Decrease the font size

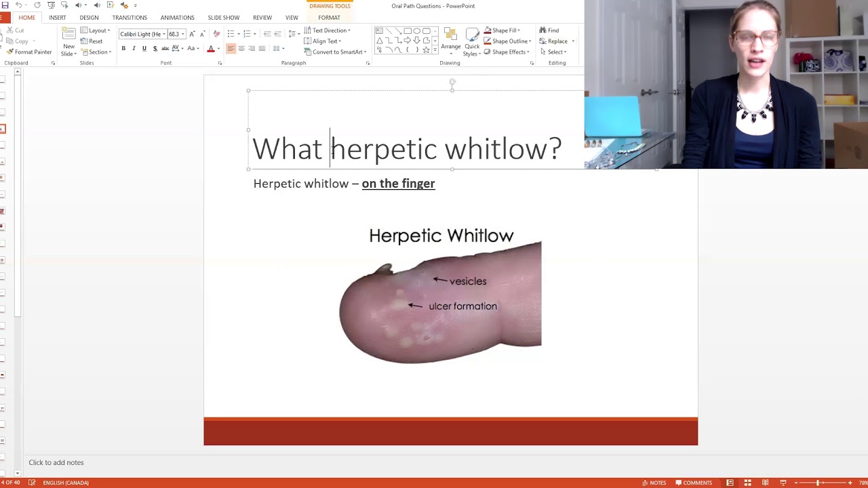[x=202, y=34]
